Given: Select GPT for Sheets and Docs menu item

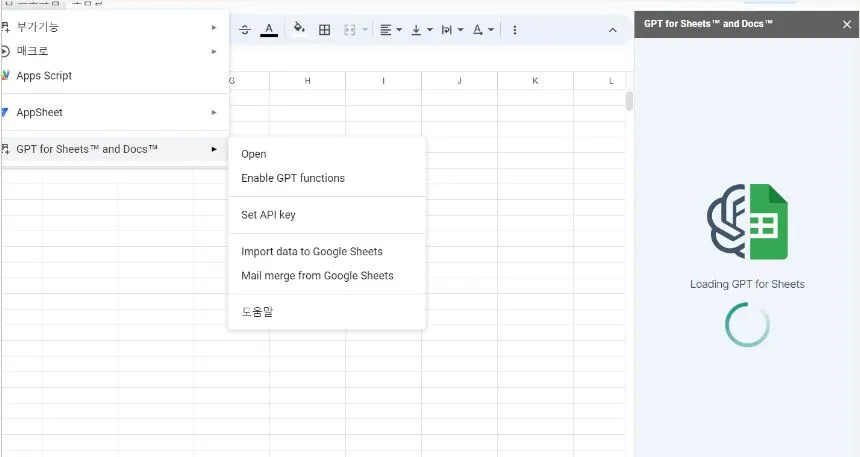Looking at the screenshot, I should [x=114, y=149].
